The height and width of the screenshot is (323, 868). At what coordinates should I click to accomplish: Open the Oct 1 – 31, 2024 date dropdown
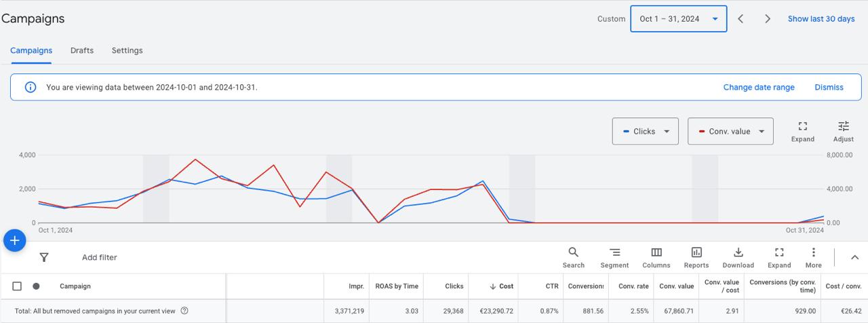[678, 19]
